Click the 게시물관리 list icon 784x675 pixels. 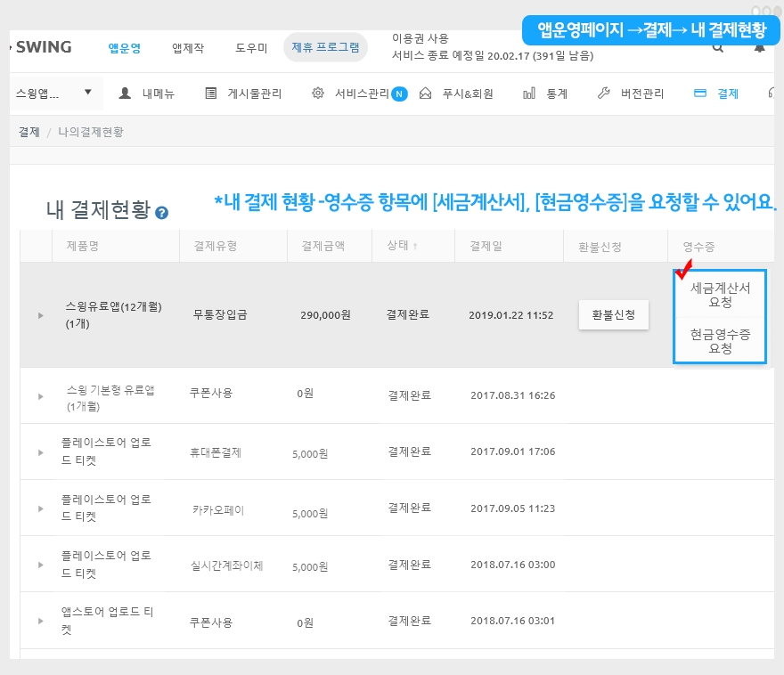pos(210,93)
